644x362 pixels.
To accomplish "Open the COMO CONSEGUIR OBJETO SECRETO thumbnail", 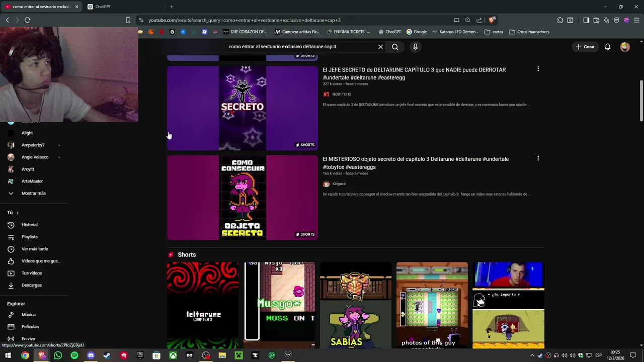I will tap(243, 198).
